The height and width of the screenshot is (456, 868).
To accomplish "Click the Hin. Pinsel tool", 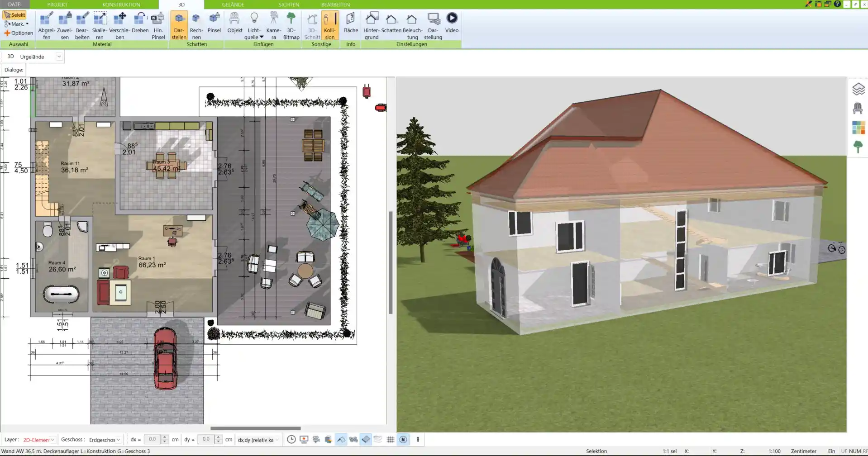I will 158,26.
